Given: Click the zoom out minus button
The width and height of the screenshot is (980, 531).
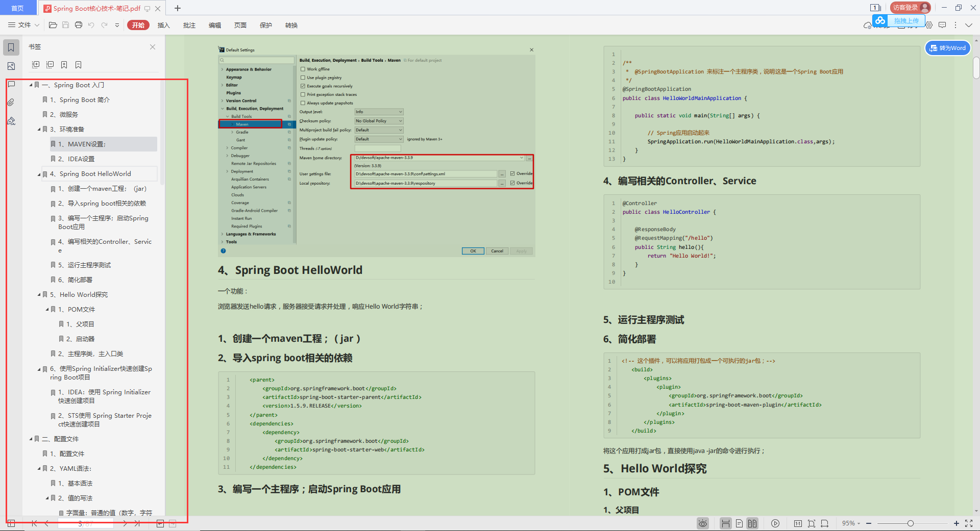Looking at the screenshot, I should point(869,523).
